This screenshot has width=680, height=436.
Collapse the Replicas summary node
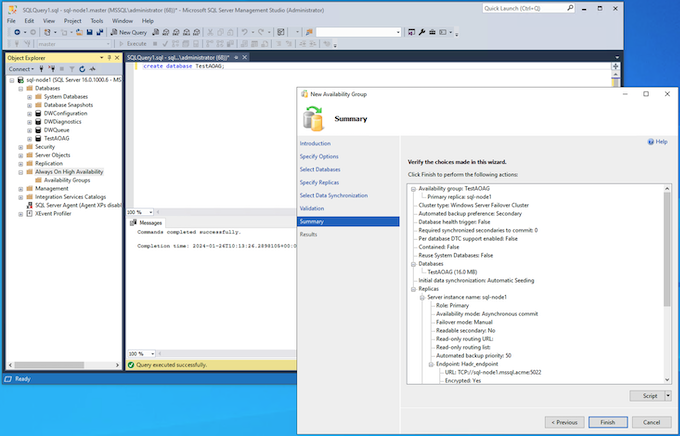point(413,289)
